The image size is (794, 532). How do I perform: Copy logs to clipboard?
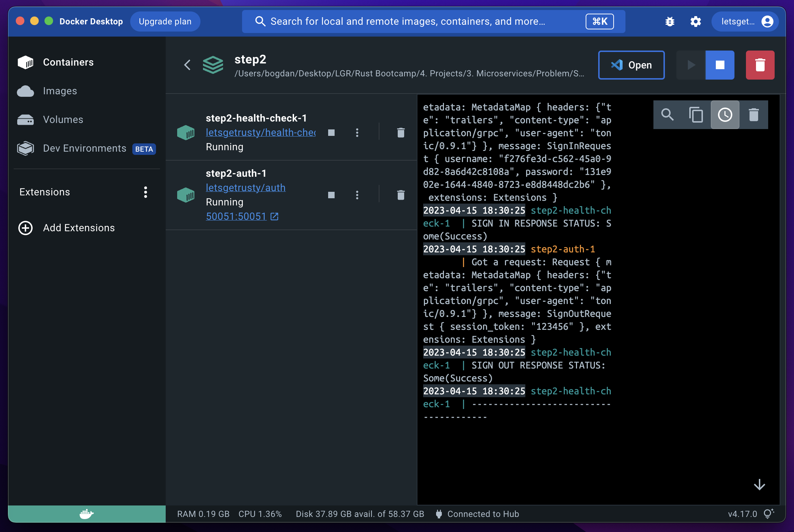coord(696,115)
